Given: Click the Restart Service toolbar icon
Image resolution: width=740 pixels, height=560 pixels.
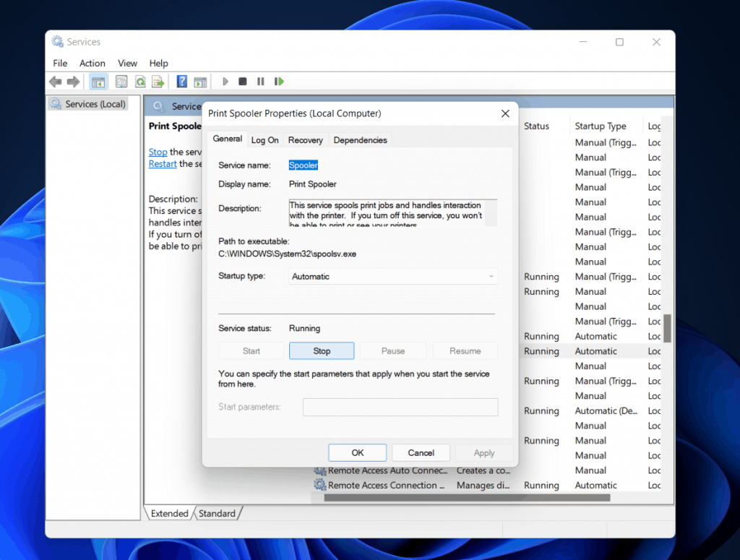Looking at the screenshot, I should (x=279, y=82).
